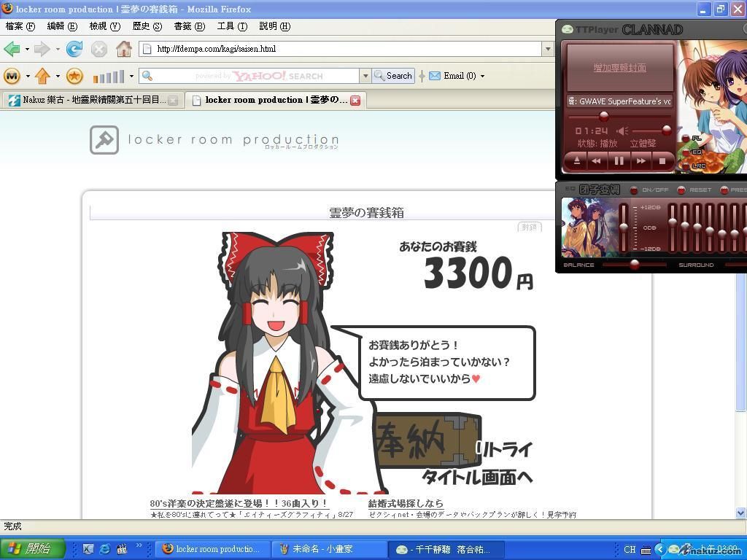Click the bar-graph icon in the toolbar
This screenshot has height=560, width=747.
pyautogui.click(x=109, y=76)
